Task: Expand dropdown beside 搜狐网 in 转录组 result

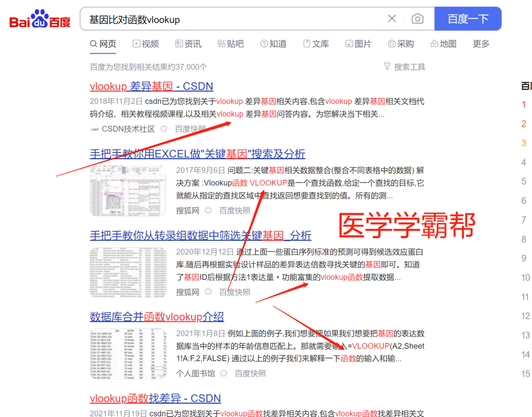Action: tap(208, 292)
